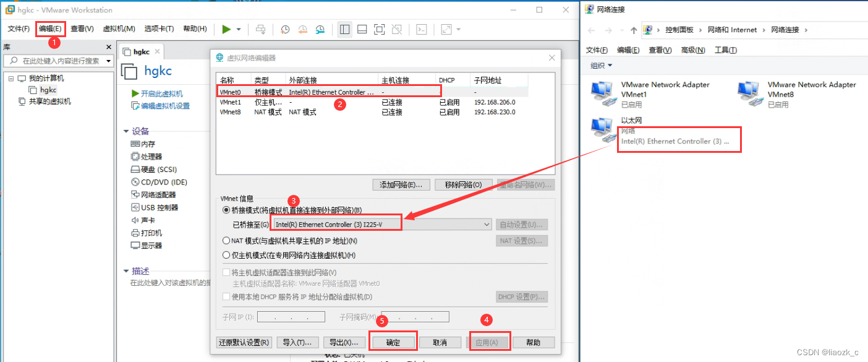868x362 pixels.
Task: Select the 仅主机模式 radio button
Action: [226, 255]
